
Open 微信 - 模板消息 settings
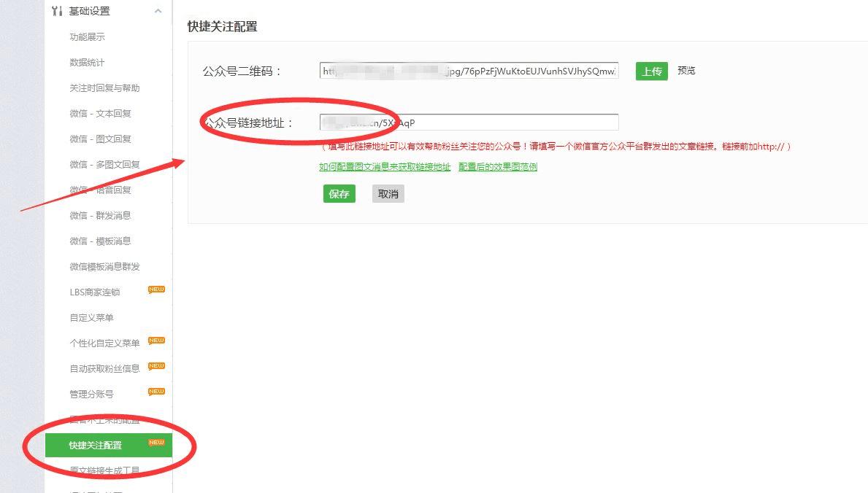pyautogui.click(x=100, y=241)
